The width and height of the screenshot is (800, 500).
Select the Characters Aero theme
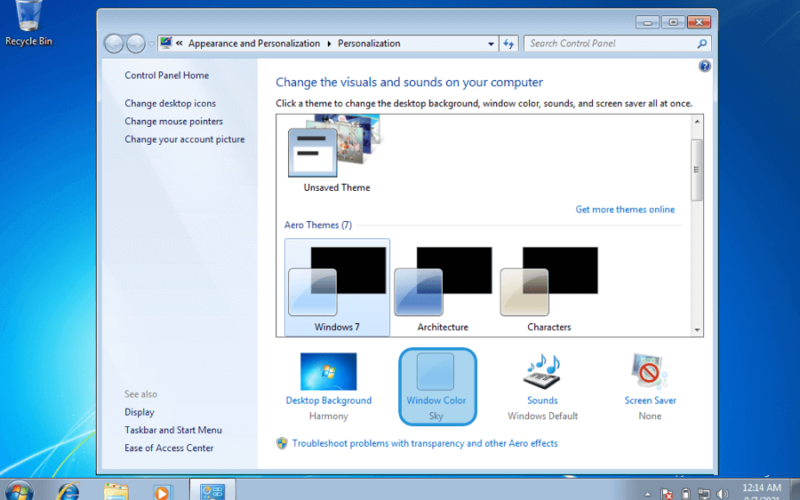[x=549, y=288]
